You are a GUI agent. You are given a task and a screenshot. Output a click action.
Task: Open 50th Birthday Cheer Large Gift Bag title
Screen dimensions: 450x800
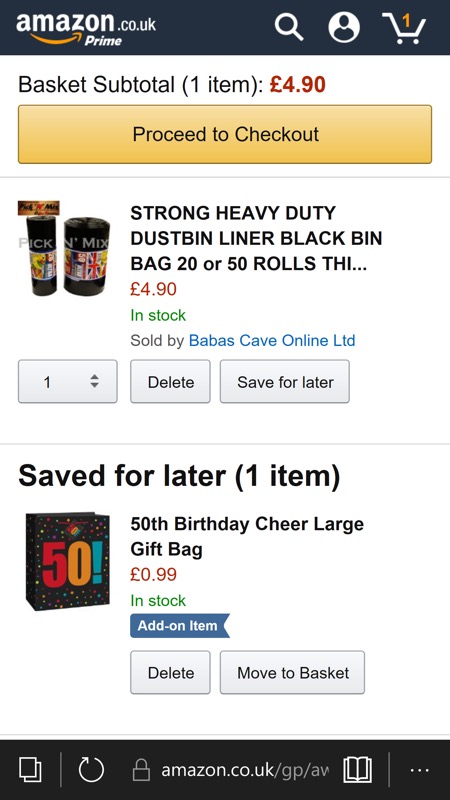coord(247,537)
